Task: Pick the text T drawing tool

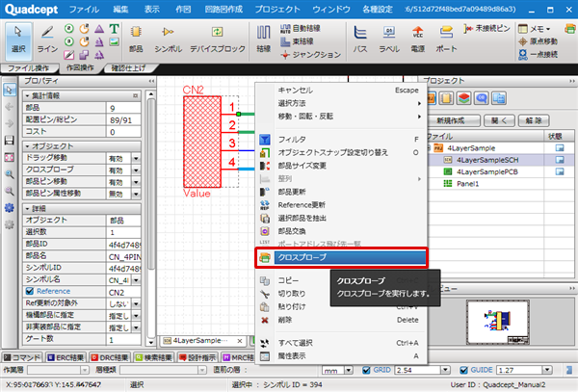Action: point(114,29)
